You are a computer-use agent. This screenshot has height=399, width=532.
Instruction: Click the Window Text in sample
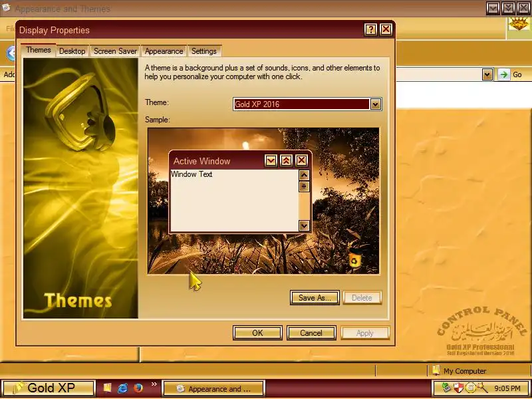point(192,174)
